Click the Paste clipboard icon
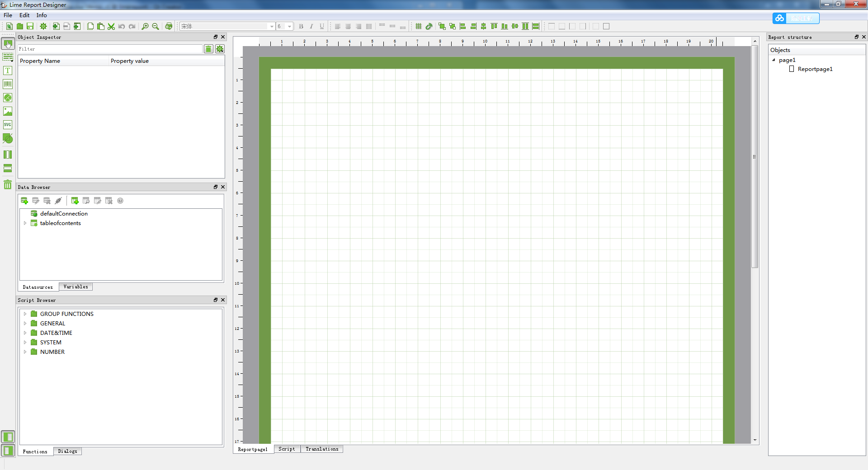The height and width of the screenshot is (470, 868). click(101, 26)
